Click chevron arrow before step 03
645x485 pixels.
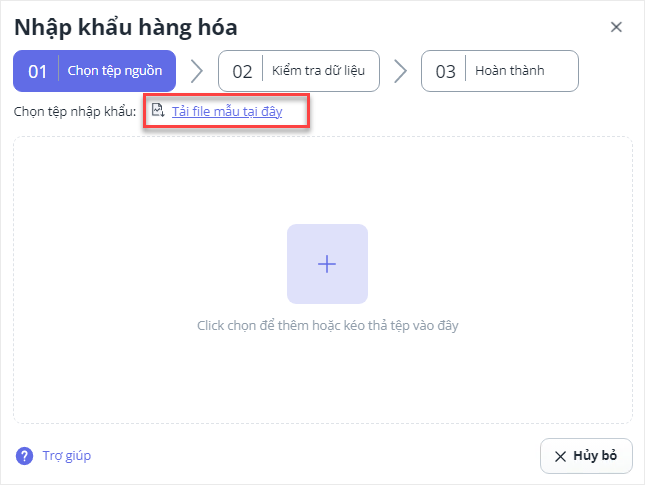coord(400,71)
